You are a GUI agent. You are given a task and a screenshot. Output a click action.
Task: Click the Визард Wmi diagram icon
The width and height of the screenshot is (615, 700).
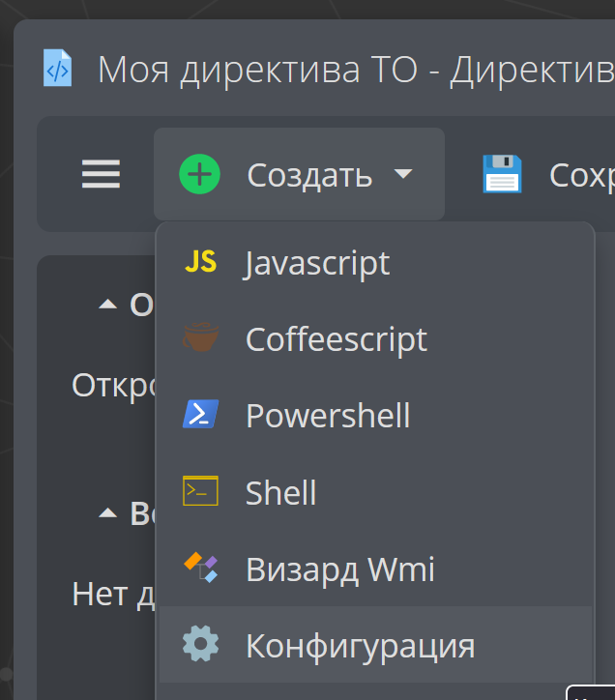point(200,568)
